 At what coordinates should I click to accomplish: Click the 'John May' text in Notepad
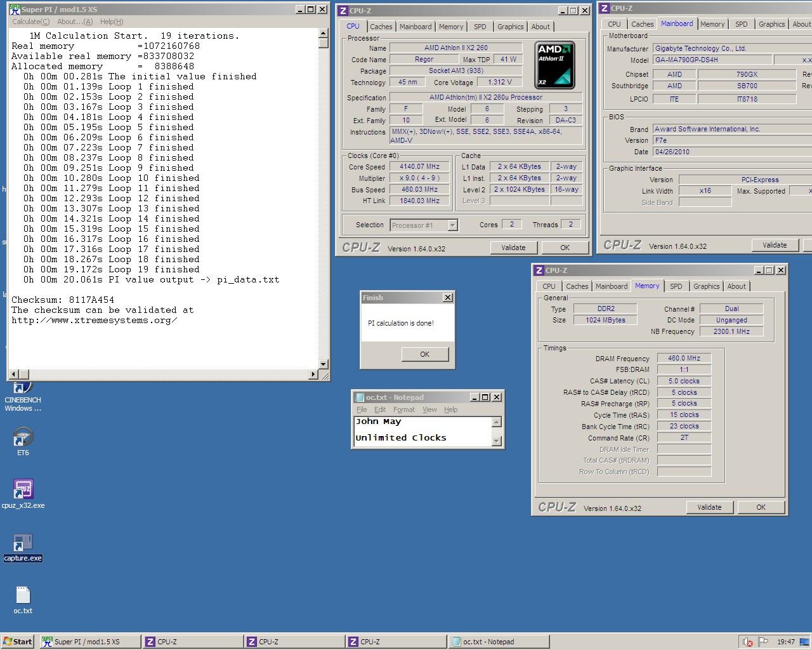click(x=379, y=421)
